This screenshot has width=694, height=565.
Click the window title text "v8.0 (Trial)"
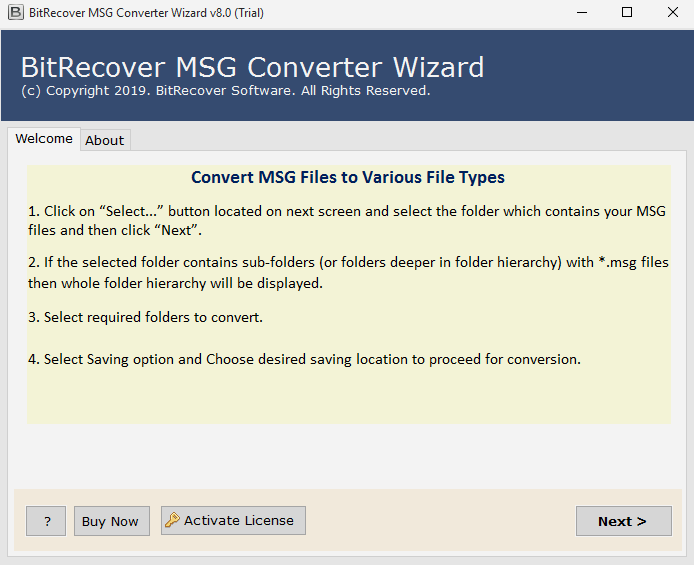236,13
